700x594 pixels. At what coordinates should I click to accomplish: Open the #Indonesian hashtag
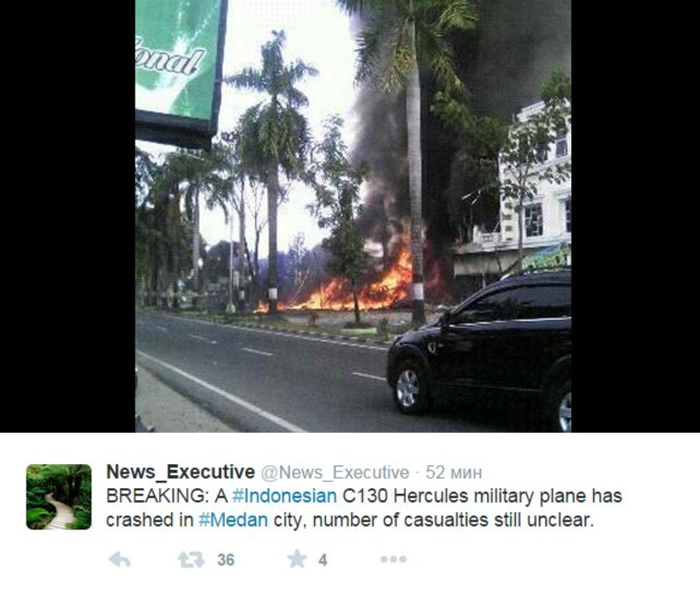(x=285, y=495)
